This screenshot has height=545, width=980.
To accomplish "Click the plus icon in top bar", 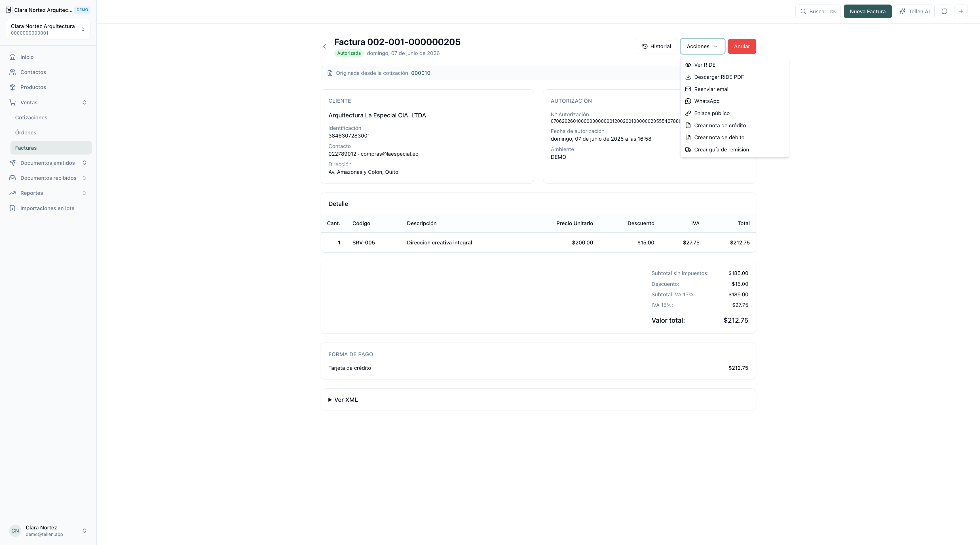I will (x=961, y=11).
